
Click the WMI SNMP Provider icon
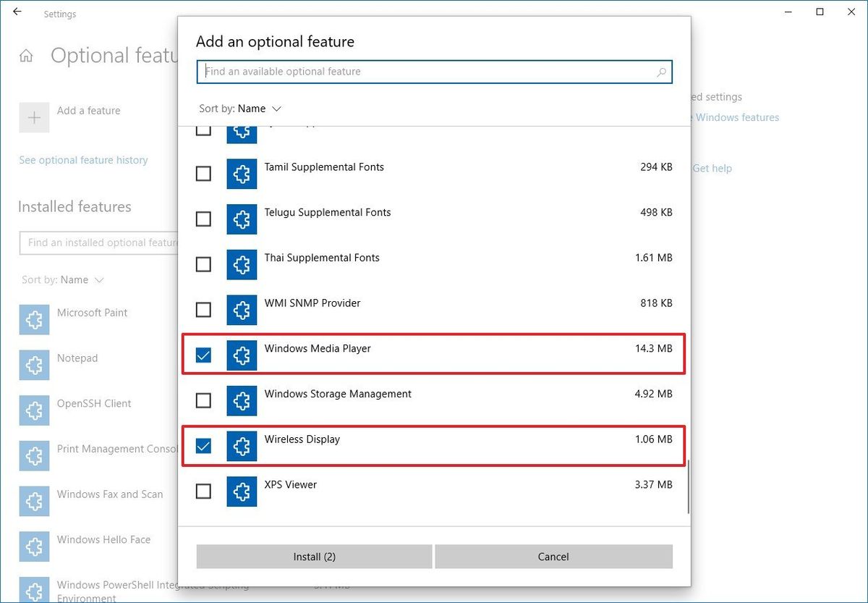(x=242, y=310)
